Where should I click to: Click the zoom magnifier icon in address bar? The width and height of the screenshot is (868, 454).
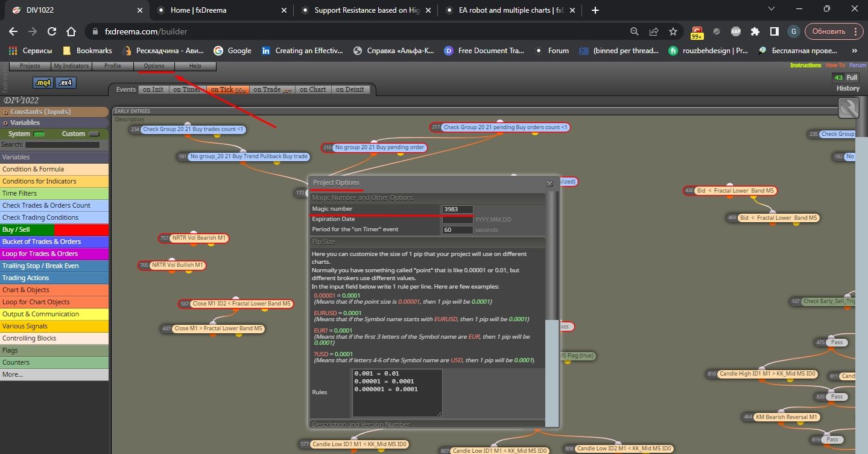pyautogui.click(x=634, y=31)
